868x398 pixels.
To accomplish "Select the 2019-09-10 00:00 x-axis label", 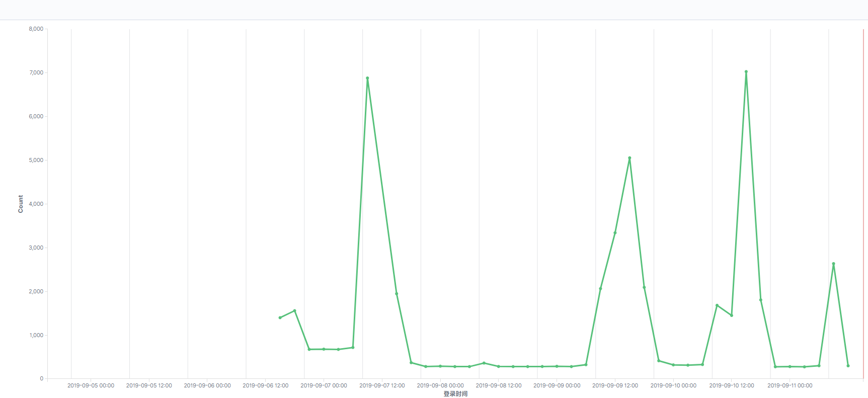I will click(x=673, y=385).
